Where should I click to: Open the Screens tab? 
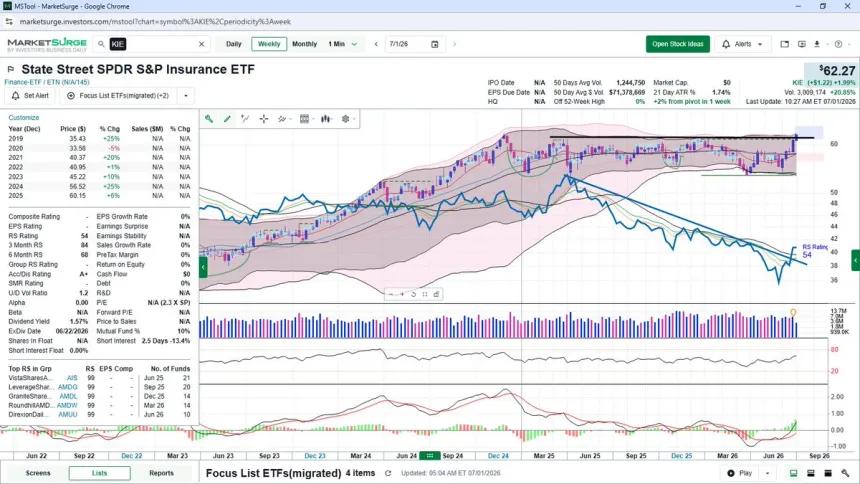pyautogui.click(x=38, y=473)
